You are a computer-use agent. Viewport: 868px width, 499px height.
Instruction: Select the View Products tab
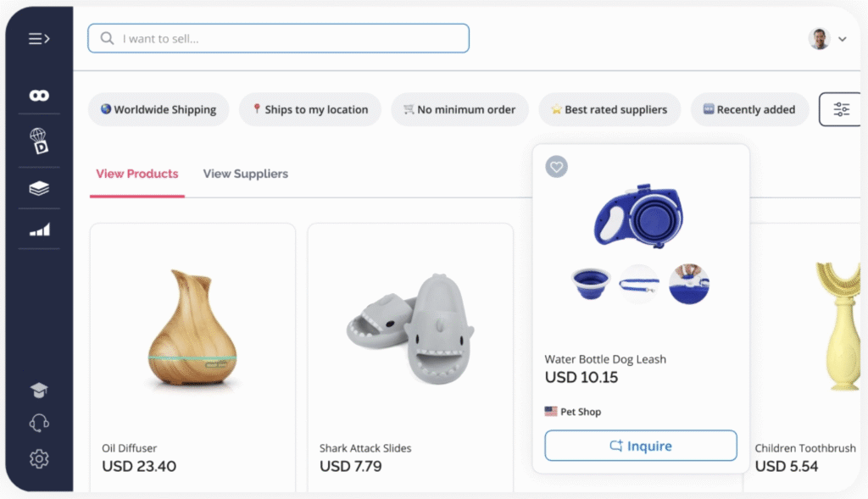tap(136, 174)
